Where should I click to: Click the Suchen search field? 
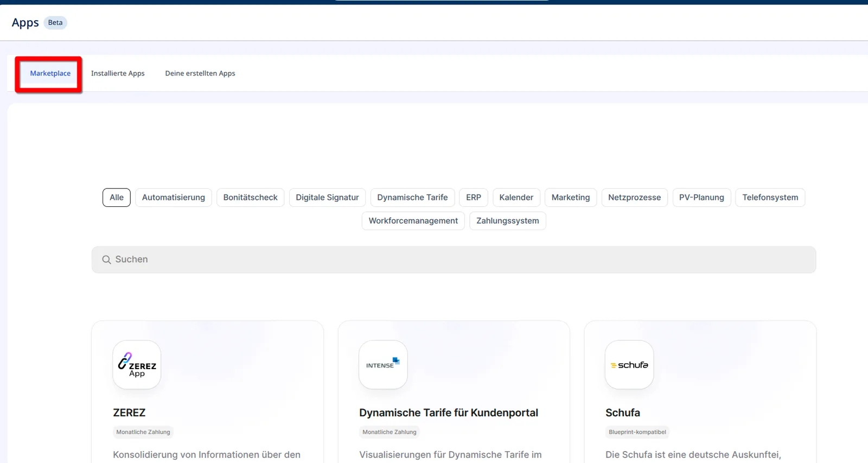coord(454,259)
